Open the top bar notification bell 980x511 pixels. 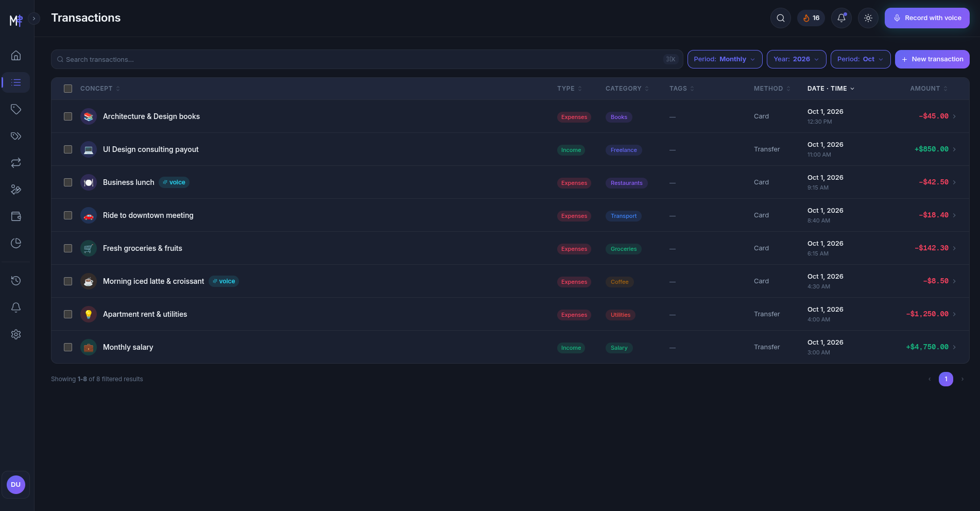tap(841, 18)
